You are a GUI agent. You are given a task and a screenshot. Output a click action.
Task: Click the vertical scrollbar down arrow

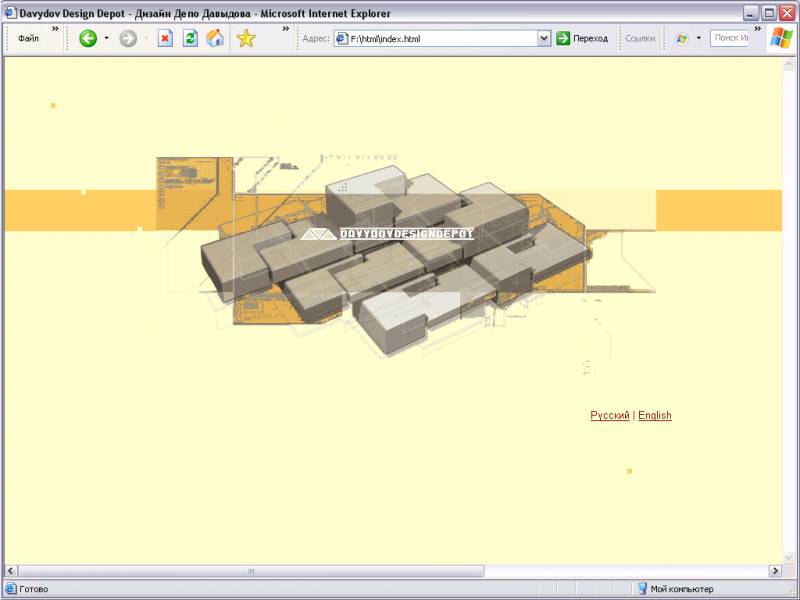tap(788, 557)
